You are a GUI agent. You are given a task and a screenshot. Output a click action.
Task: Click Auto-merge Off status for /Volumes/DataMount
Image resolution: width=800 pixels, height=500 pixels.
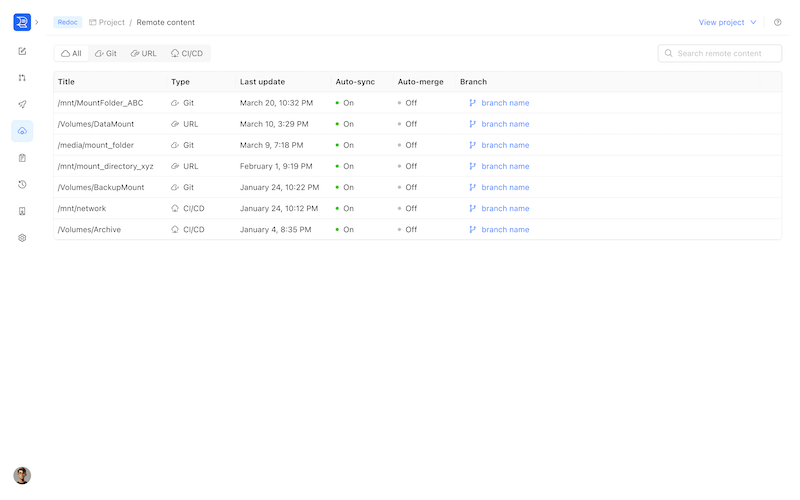pyautogui.click(x=408, y=124)
